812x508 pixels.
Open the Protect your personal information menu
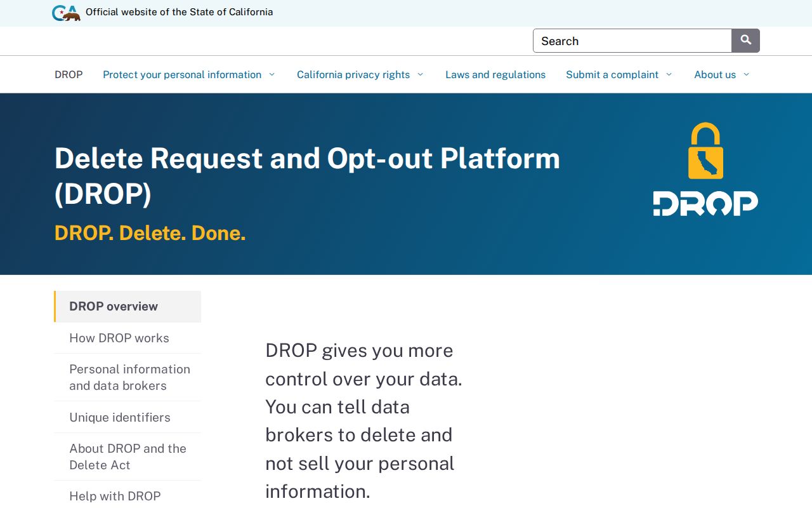pyautogui.click(x=182, y=74)
